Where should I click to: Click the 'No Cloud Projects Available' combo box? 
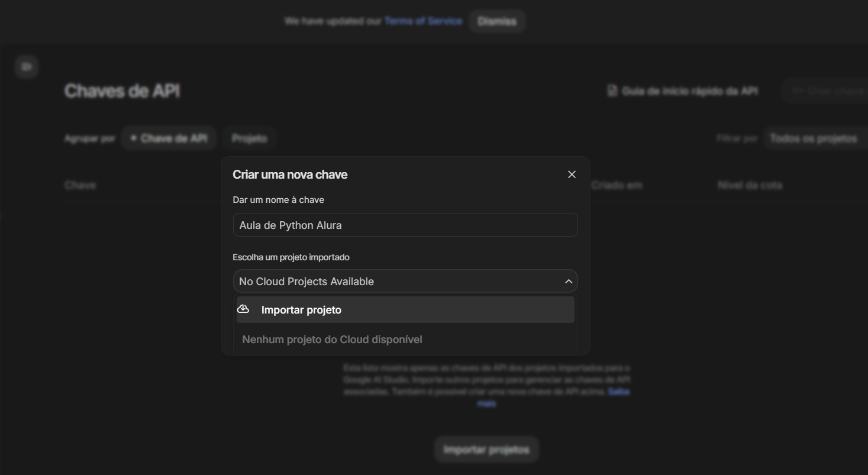(396, 282)
